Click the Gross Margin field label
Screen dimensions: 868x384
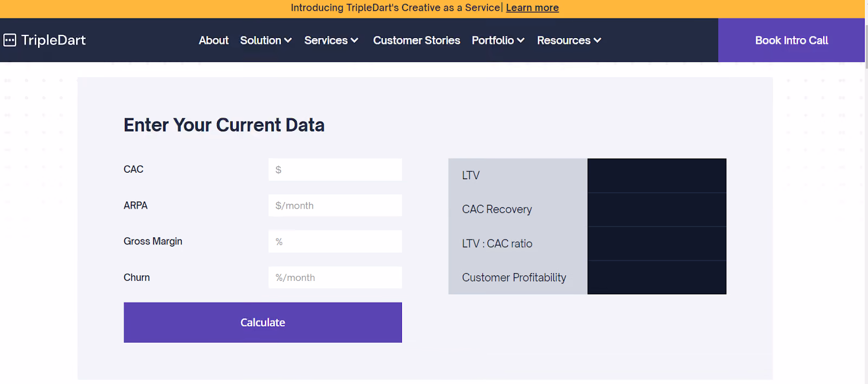point(153,241)
